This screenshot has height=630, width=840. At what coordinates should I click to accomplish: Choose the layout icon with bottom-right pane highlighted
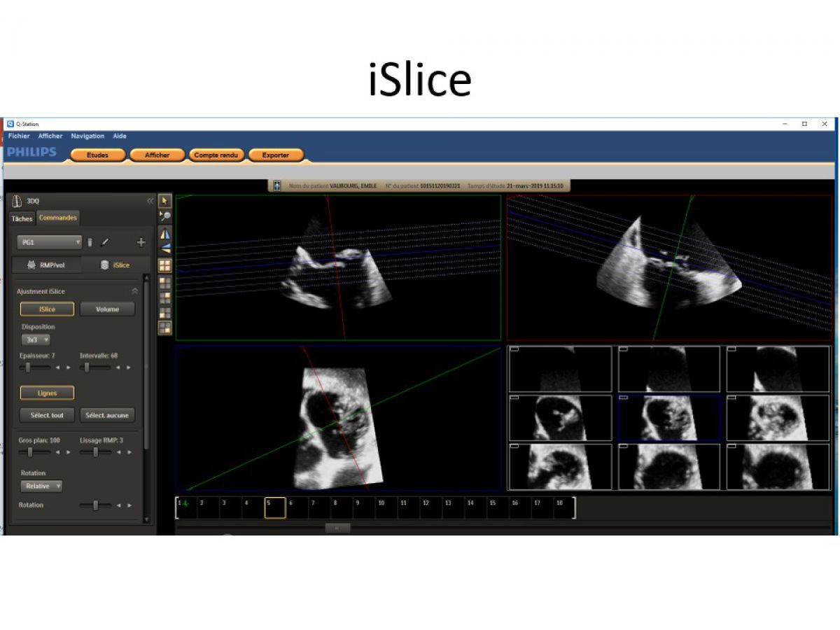point(165,328)
